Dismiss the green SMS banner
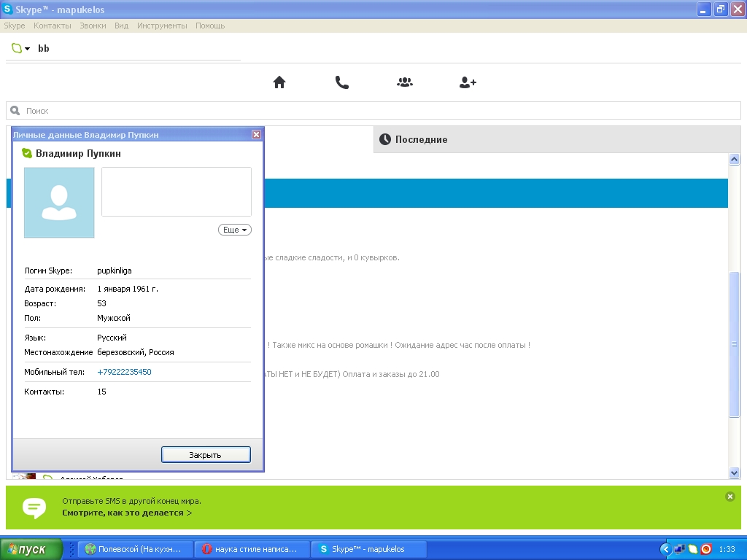Image resolution: width=747 pixels, height=560 pixels. (x=729, y=497)
